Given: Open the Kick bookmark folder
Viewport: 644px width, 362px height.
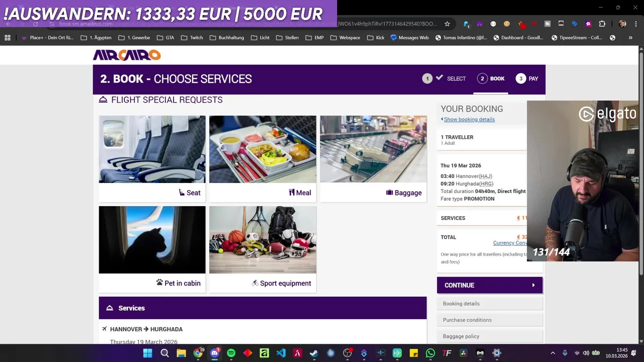Looking at the screenshot, I should pyautogui.click(x=375, y=38).
